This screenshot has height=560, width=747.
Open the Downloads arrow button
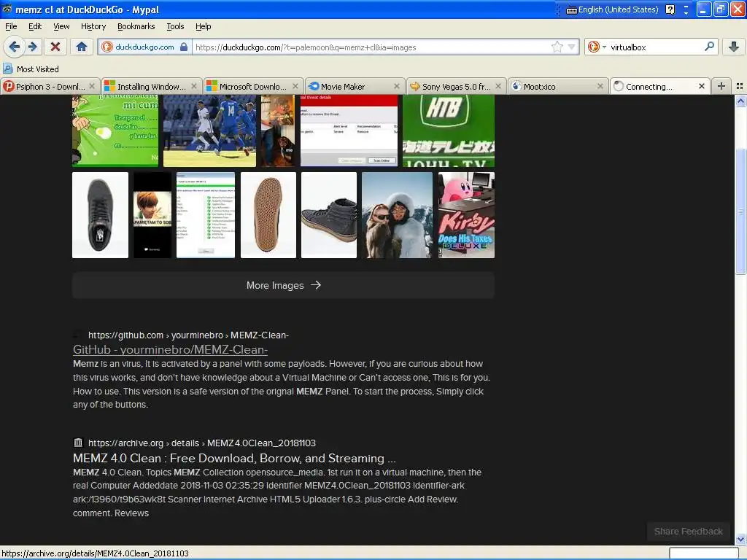click(x=734, y=47)
